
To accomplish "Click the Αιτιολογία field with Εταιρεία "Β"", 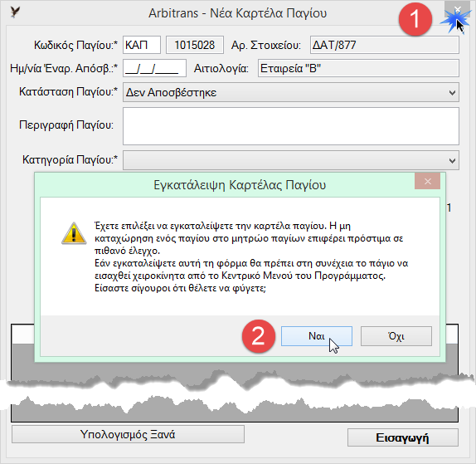I will (x=358, y=68).
